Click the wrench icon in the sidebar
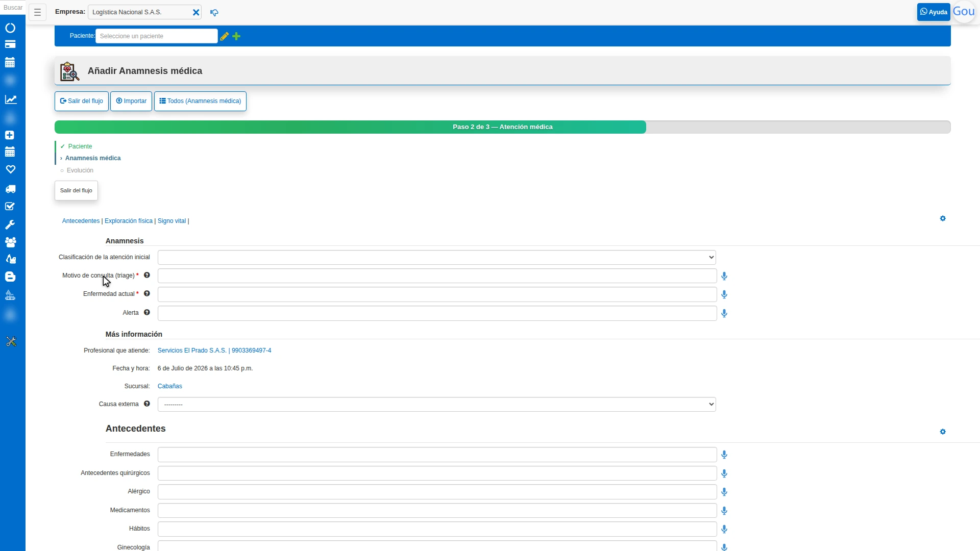 click(10, 224)
